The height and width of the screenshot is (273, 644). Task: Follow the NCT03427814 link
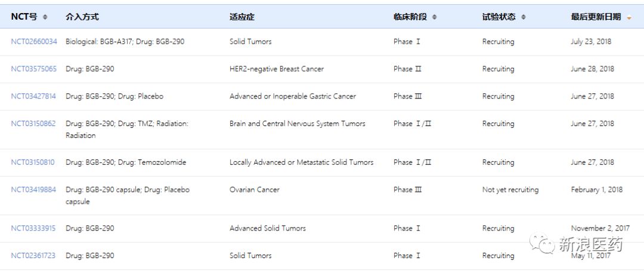34,97
